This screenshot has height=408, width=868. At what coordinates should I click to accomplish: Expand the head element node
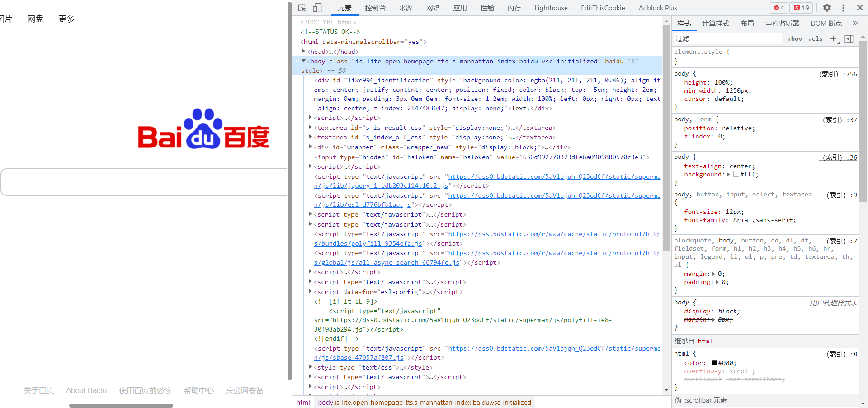pos(303,51)
